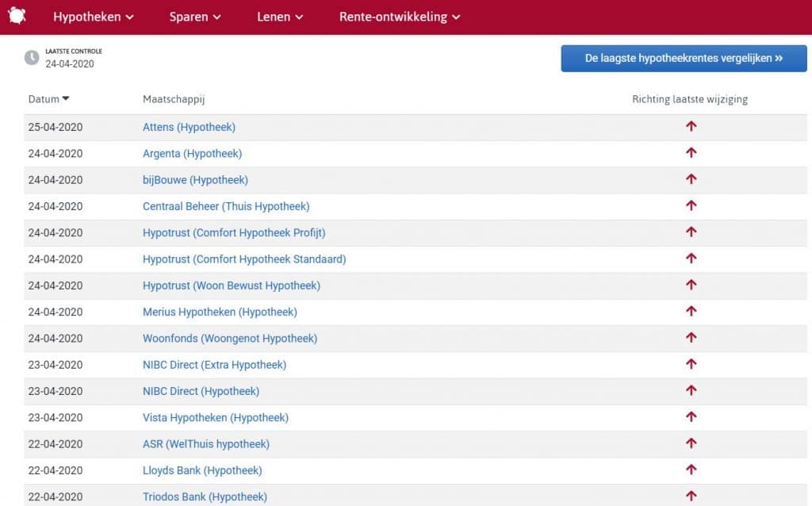This screenshot has height=506, width=812.
Task: Click the arrow in Centraal Beheer row
Action: 691,205
